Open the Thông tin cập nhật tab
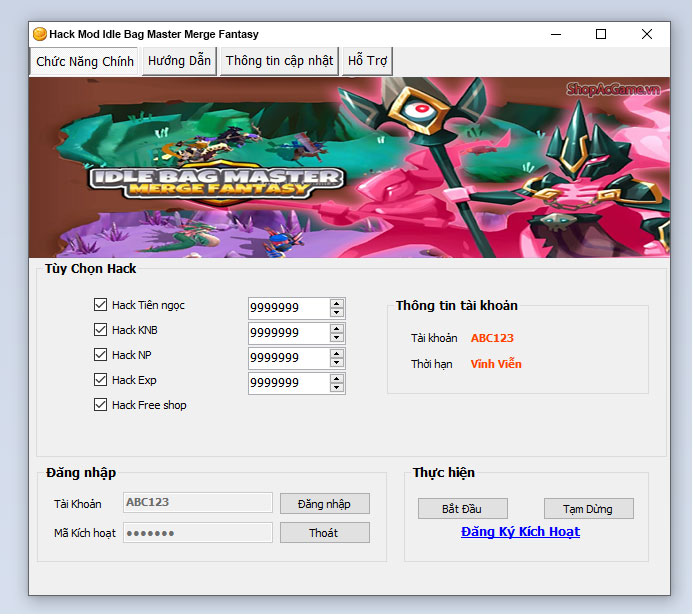 (x=279, y=61)
